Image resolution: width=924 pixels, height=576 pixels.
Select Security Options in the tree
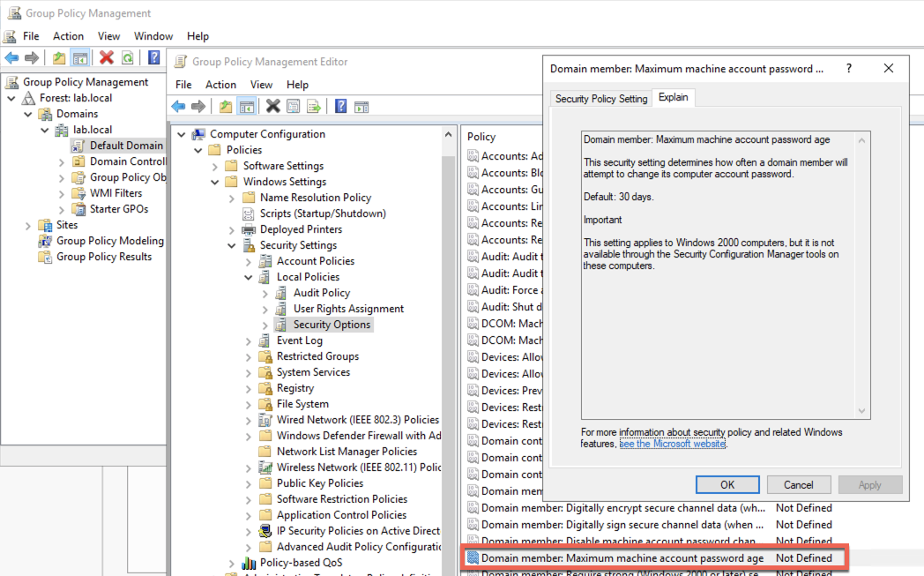[332, 325]
